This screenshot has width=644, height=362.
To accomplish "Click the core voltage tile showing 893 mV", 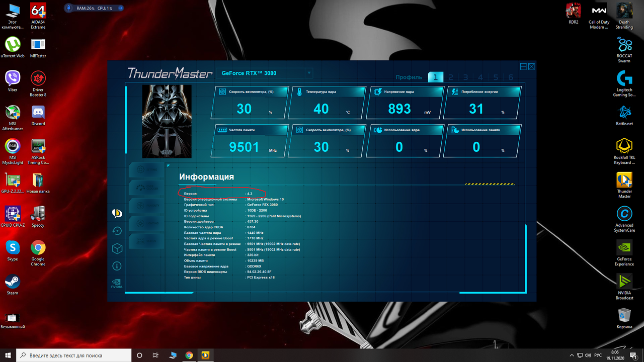I will 406,103.
